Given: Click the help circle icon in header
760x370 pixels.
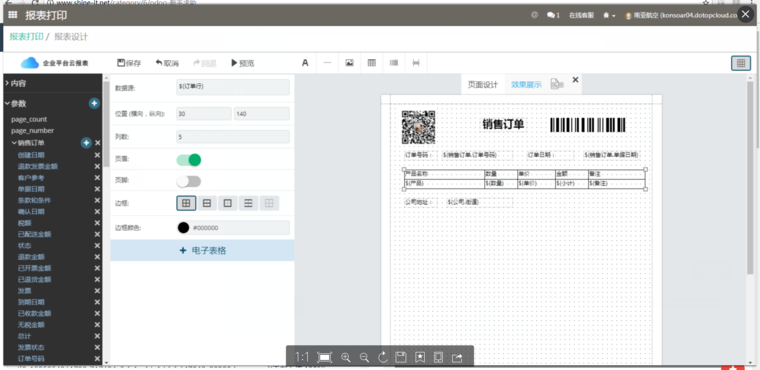Looking at the screenshot, I should [535, 15].
